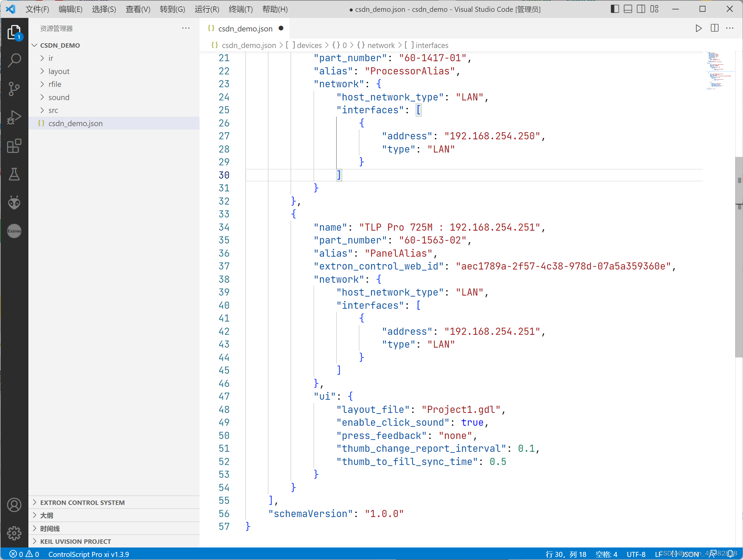
Task: Click ControlScript Pro xi v1.3.9 status item
Action: pos(89,554)
